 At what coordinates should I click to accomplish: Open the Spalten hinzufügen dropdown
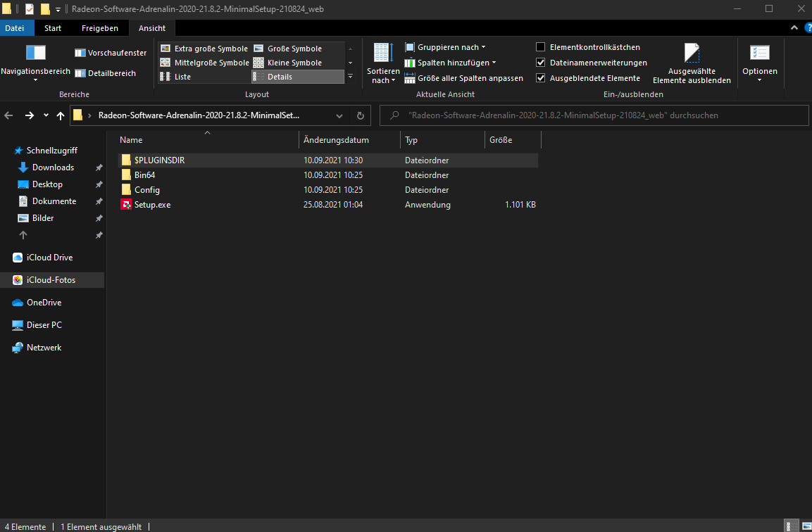(x=450, y=63)
